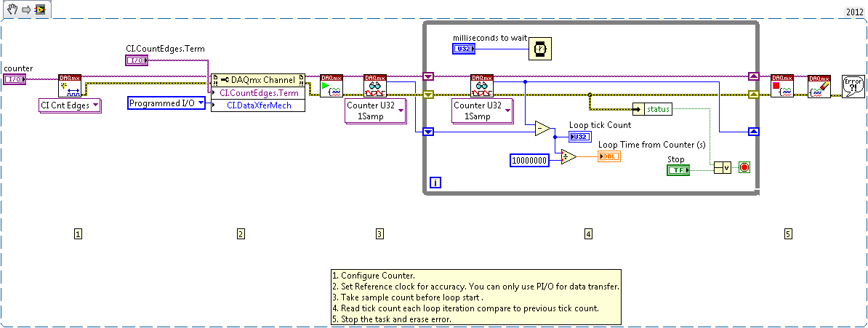Click the blue count shift register on left
Screen dimensions: 868x328
pyautogui.click(x=428, y=132)
